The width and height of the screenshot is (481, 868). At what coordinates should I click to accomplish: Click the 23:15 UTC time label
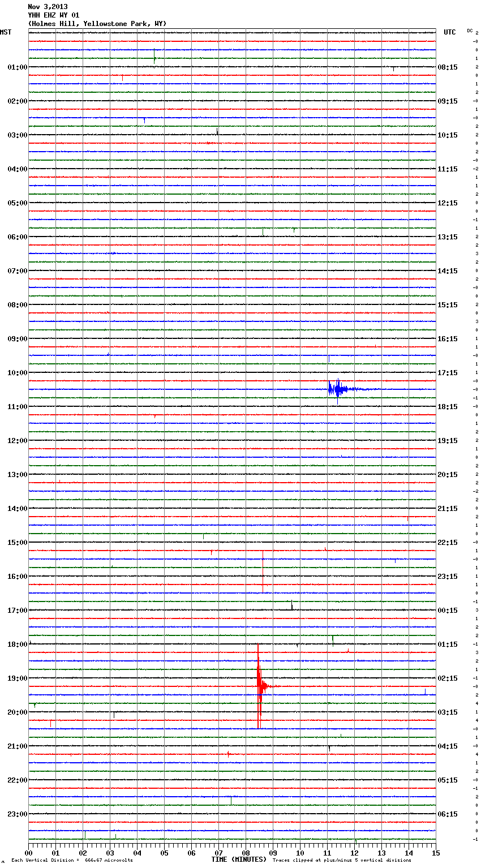[x=448, y=577]
